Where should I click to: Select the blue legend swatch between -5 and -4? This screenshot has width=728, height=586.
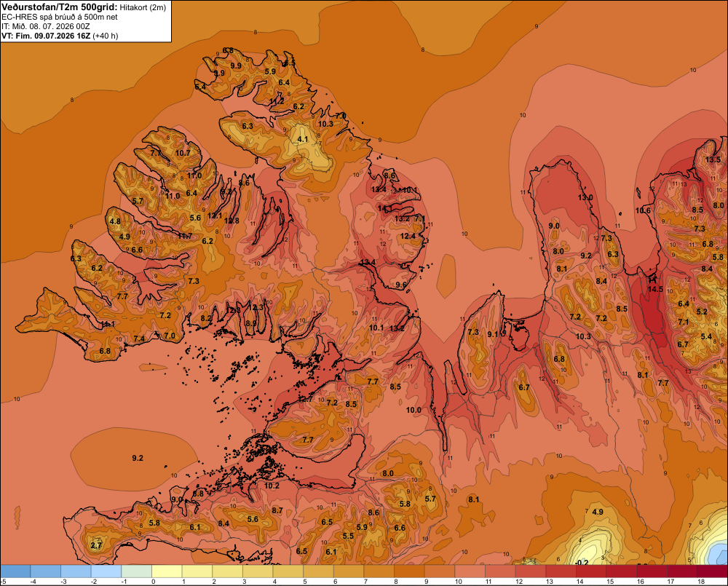pyautogui.click(x=15, y=571)
